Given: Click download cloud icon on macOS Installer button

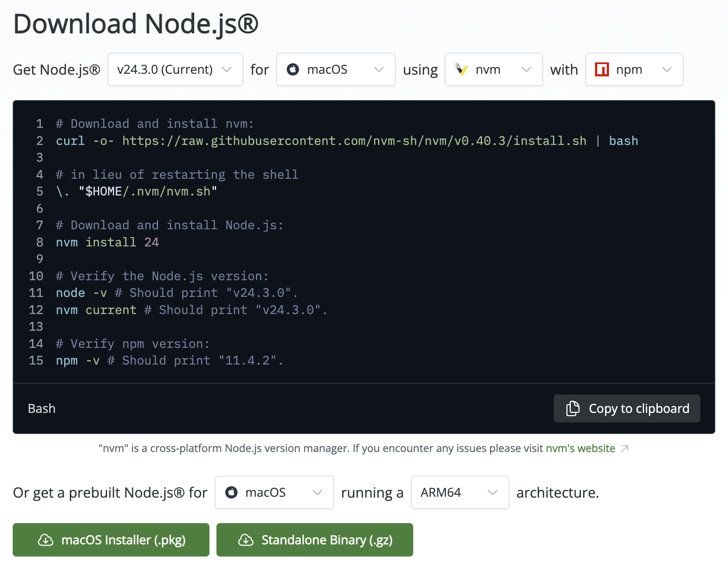Looking at the screenshot, I should point(46,540).
